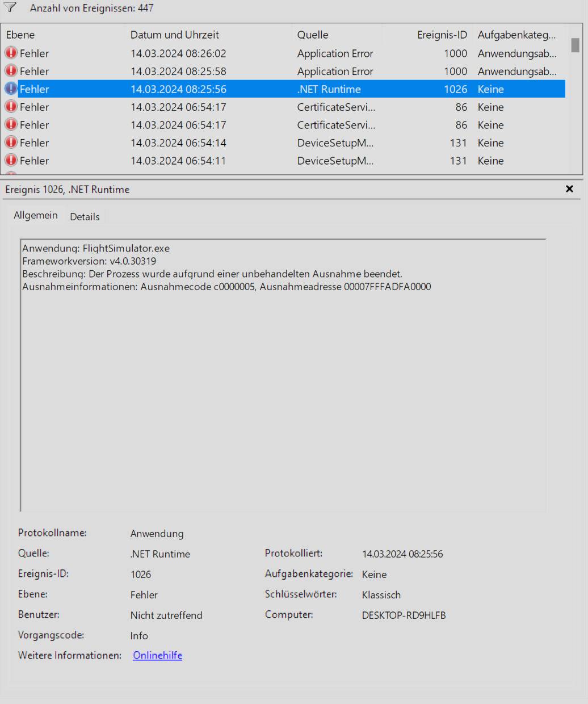Viewport: 588px width, 704px height.
Task: Click the event description text box
Action: click(x=283, y=375)
